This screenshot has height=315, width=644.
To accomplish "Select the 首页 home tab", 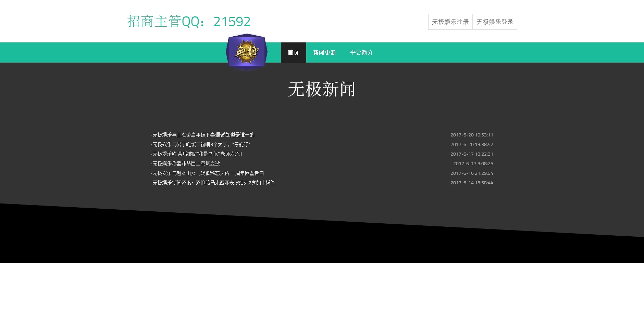I will click(x=293, y=53).
